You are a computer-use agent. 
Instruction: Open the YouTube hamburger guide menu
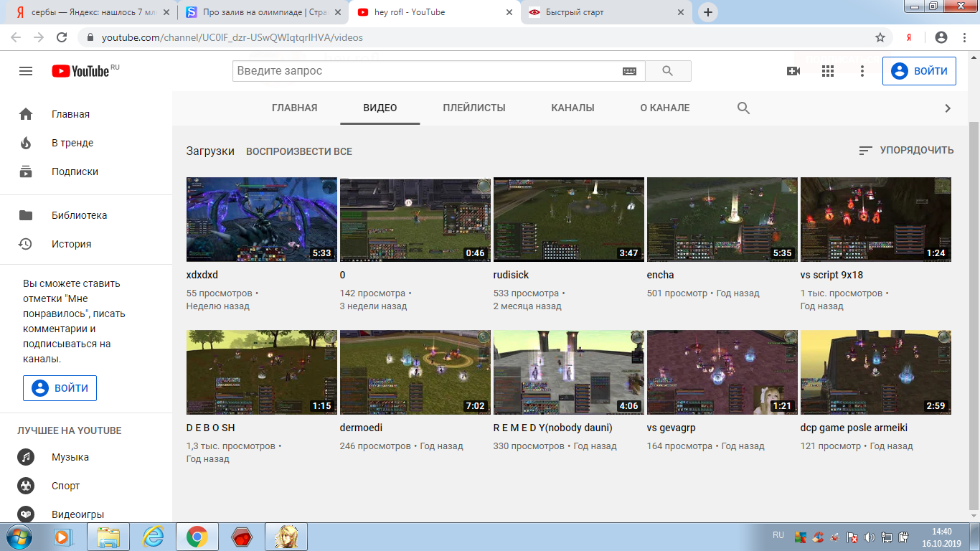click(26, 71)
